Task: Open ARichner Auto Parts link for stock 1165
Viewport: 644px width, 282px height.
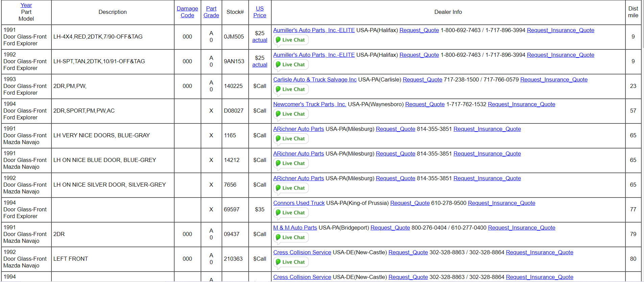Action: pos(299,129)
